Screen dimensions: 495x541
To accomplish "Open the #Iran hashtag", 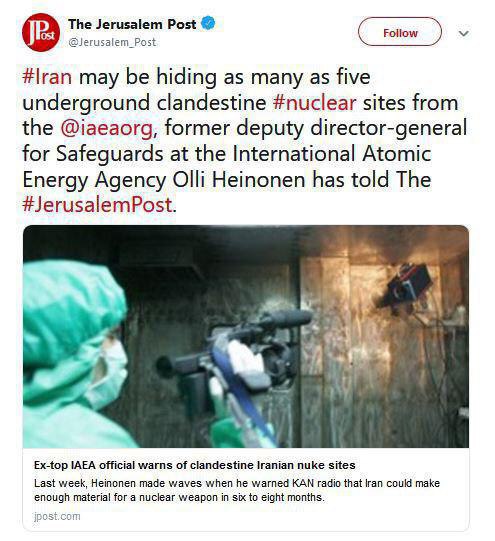I will (x=47, y=77).
